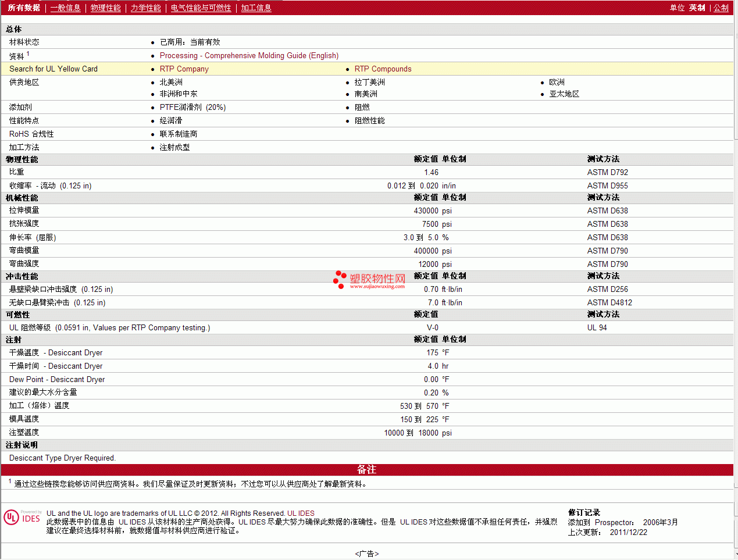Open Processing - Comprehensive Molding Guide link
Screen dimensions: 738x560
click(249, 55)
